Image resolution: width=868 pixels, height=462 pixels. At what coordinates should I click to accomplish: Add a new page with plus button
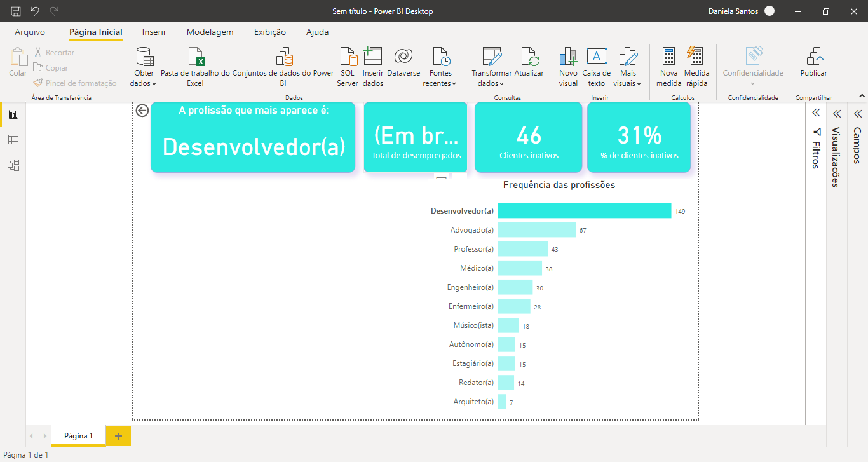pos(118,436)
